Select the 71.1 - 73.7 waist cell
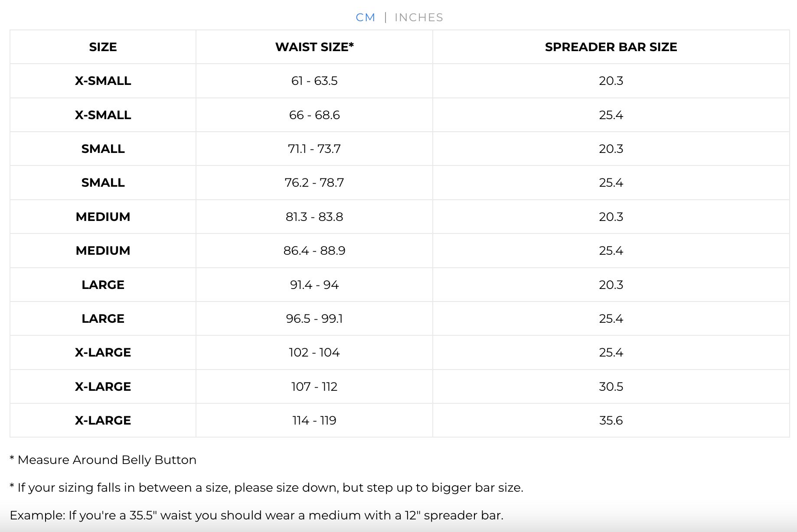Screen dimensions: 797x532 click(x=314, y=149)
